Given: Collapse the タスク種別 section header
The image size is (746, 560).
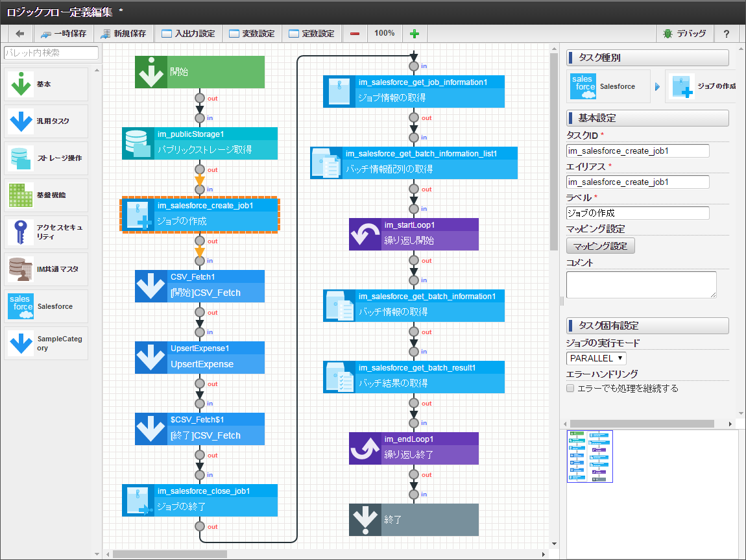Looking at the screenshot, I should [x=647, y=58].
